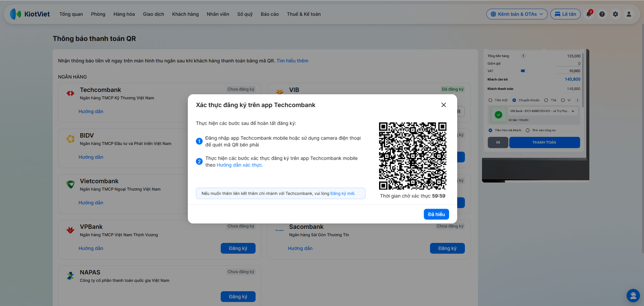Select the Chuyển khoản radio option
Image resolution: width=644 pixels, height=306 pixels.
coord(514,100)
